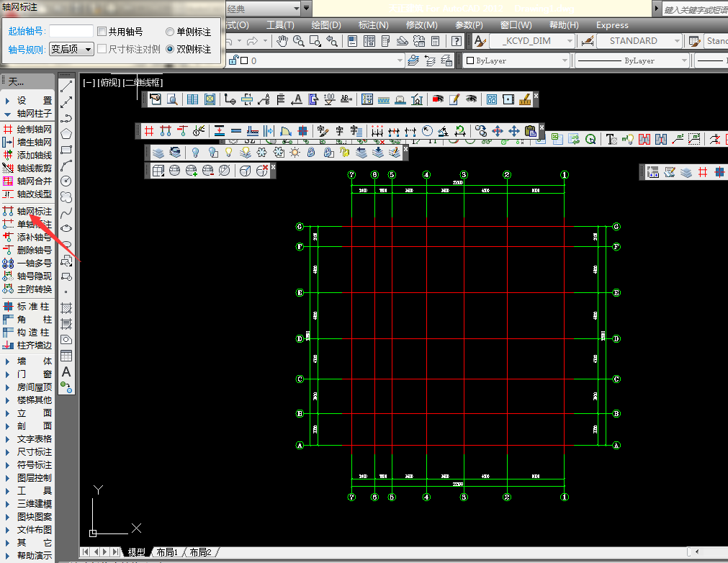The height and width of the screenshot is (563, 728).
Task: Click the Text Style A icon
Action: [x=480, y=41]
